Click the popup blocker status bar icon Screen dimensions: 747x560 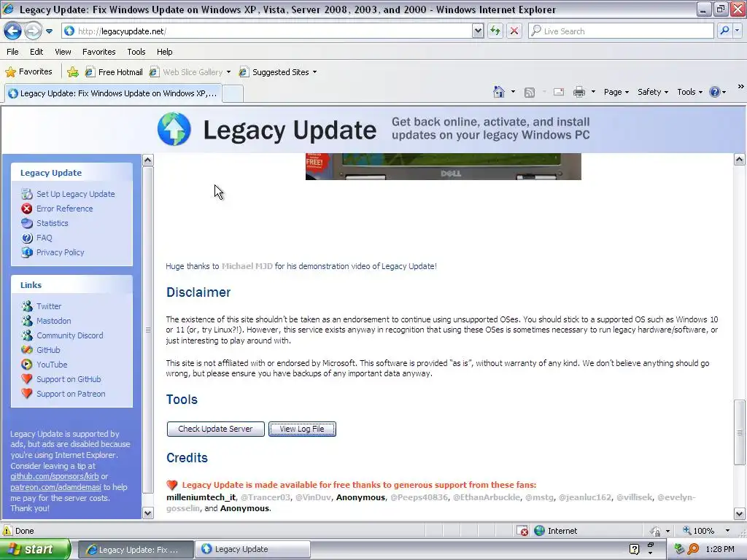tap(522, 531)
